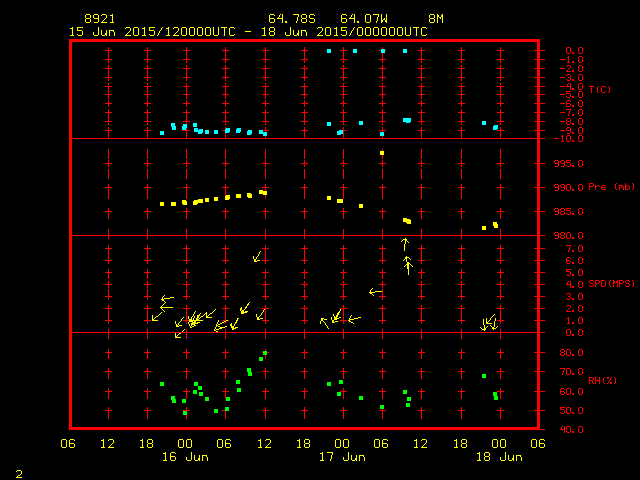Image resolution: width=640 pixels, height=480 pixels.
Task: Select the RH(%) humidity axis label
Action: 603,381
